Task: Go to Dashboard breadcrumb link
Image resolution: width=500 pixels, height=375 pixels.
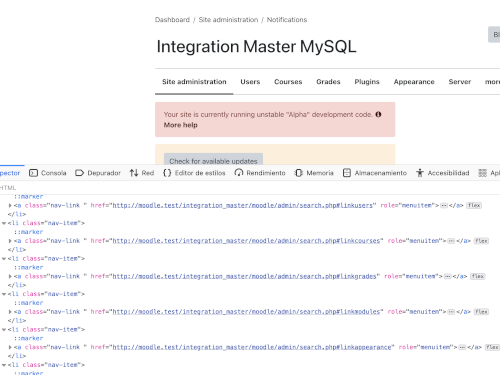Action: pos(172,20)
